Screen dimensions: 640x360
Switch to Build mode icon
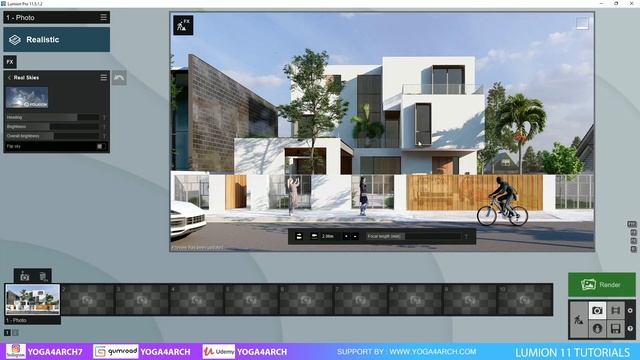578,320
